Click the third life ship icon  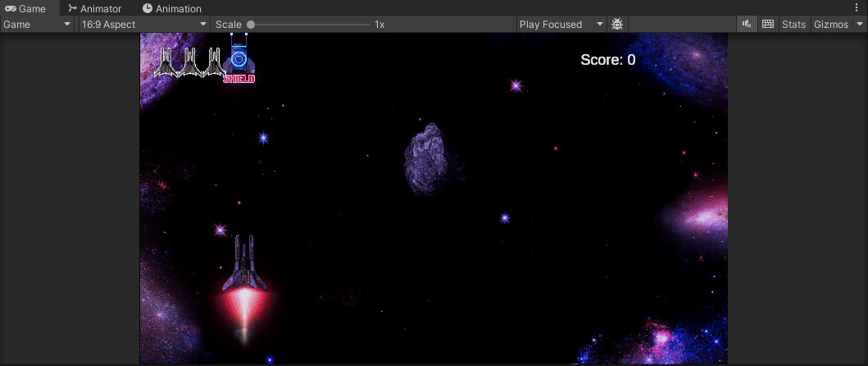click(x=214, y=62)
